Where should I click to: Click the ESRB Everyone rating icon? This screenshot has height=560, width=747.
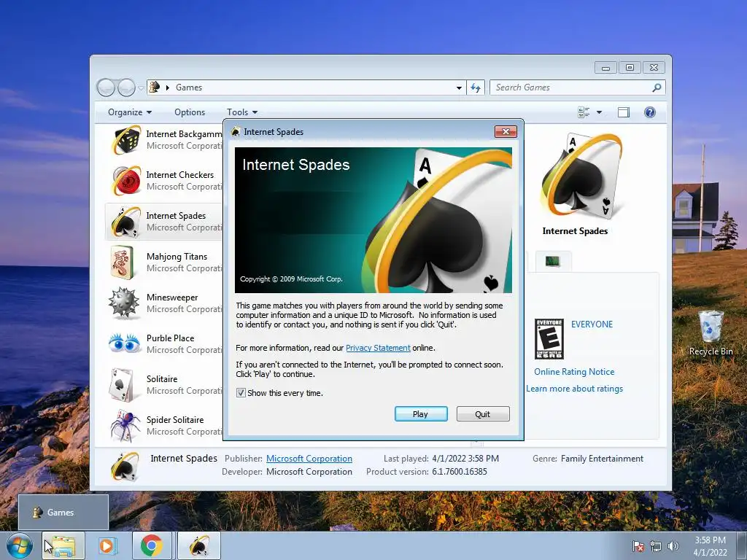click(x=549, y=338)
